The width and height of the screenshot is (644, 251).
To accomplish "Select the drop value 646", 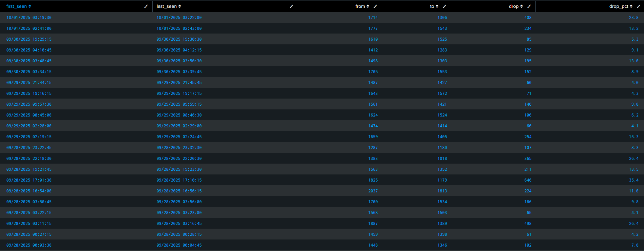I will pos(528,180).
